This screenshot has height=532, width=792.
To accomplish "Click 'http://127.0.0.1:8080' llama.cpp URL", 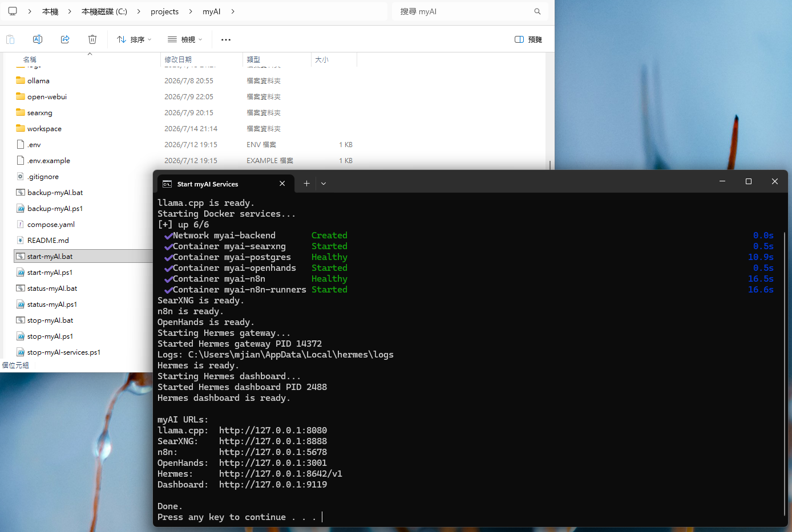I will [273, 430].
